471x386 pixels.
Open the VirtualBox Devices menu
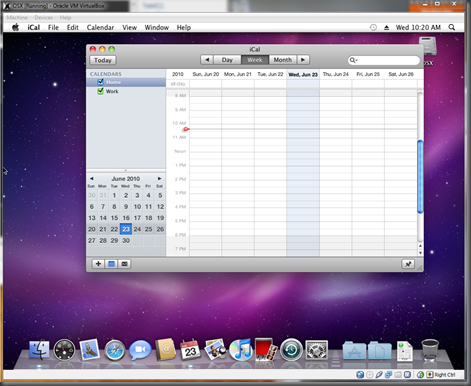[x=44, y=17]
